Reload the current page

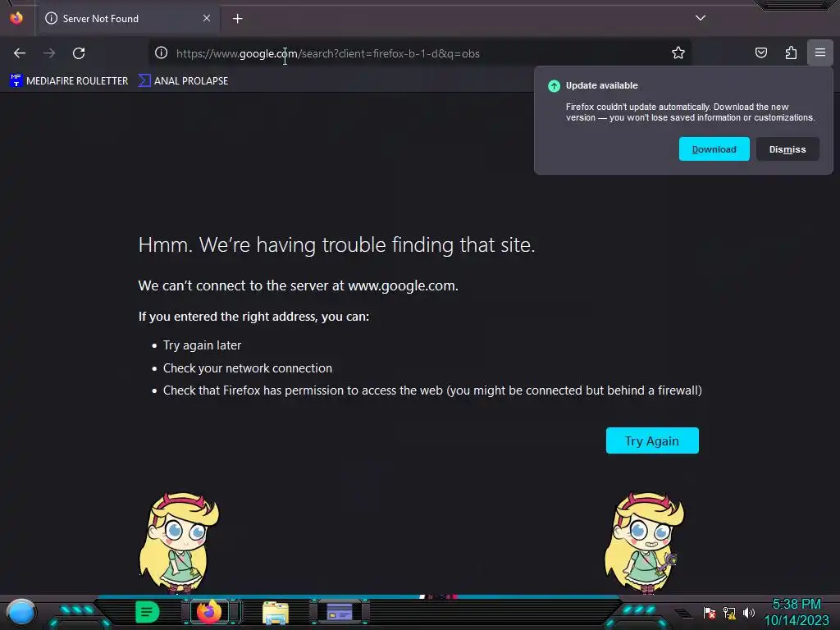(x=79, y=53)
